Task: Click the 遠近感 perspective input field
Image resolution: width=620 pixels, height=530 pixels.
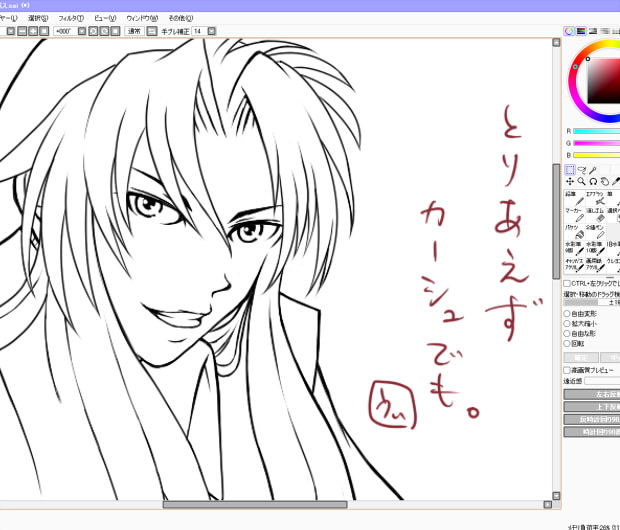Action: click(x=602, y=381)
